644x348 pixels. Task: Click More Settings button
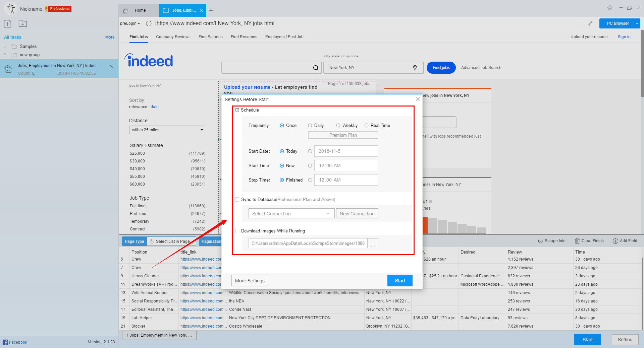tap(250, 281)
